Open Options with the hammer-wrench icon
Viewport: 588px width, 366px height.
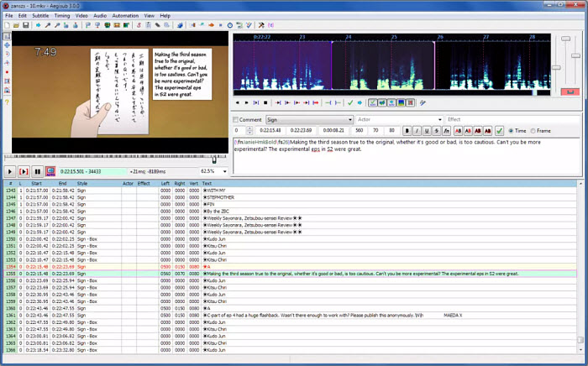click(261, 25)
